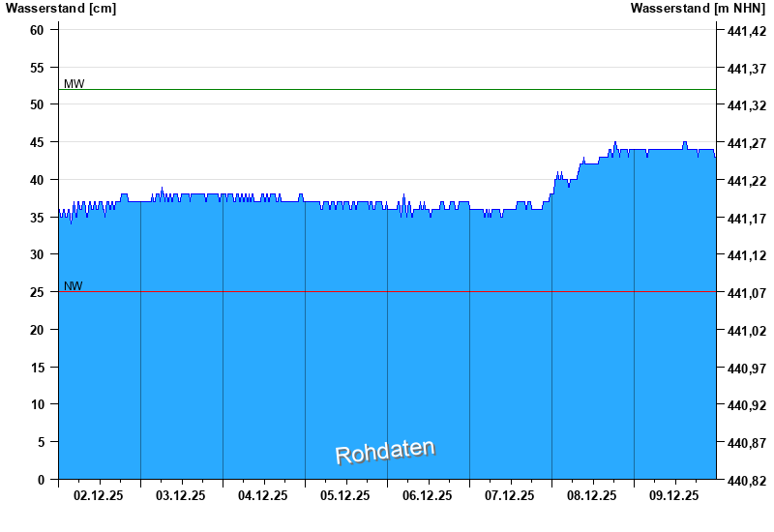Click the left axis value 5
Image resolution: width=774 pixels, height=532 pixels.
click(41, 443)
